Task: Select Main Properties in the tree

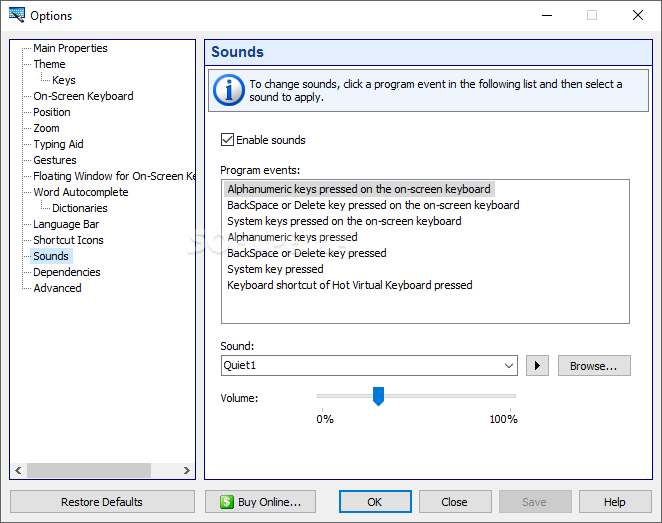Action: (70, 48)
